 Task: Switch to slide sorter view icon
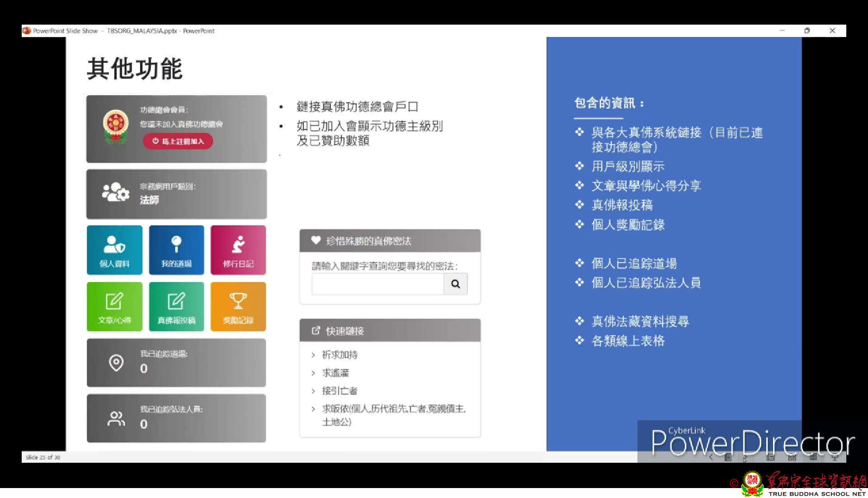coord(792,457)
